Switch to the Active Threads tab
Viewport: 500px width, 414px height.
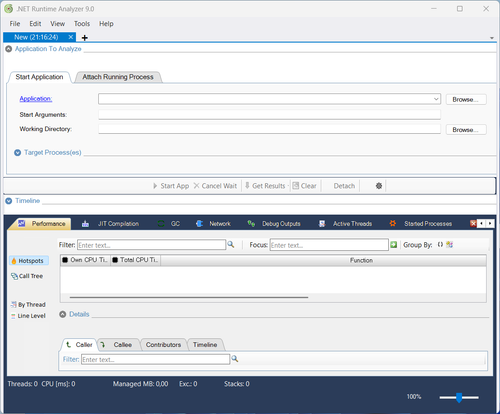(345, 224)
